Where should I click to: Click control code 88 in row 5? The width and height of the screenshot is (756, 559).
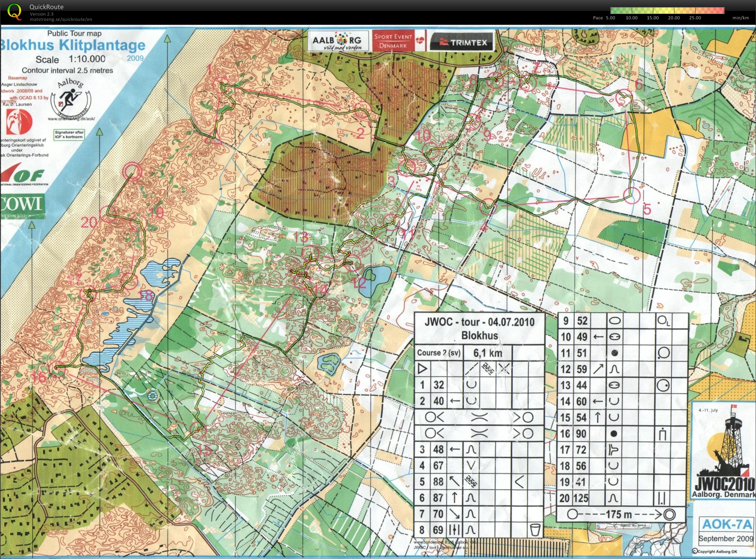pyautogui.click(x=438, y=482)
